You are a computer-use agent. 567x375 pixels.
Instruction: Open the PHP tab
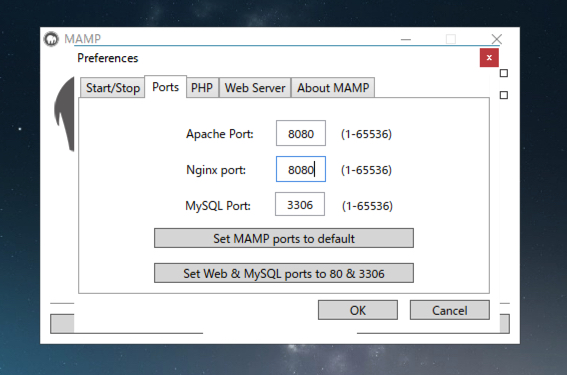(x=202, y=88)
